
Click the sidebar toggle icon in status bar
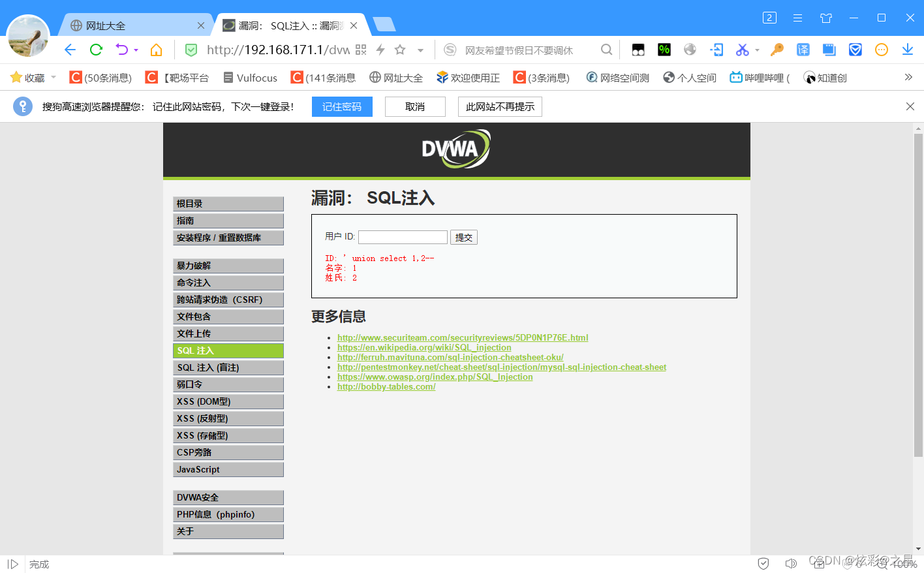13,564
